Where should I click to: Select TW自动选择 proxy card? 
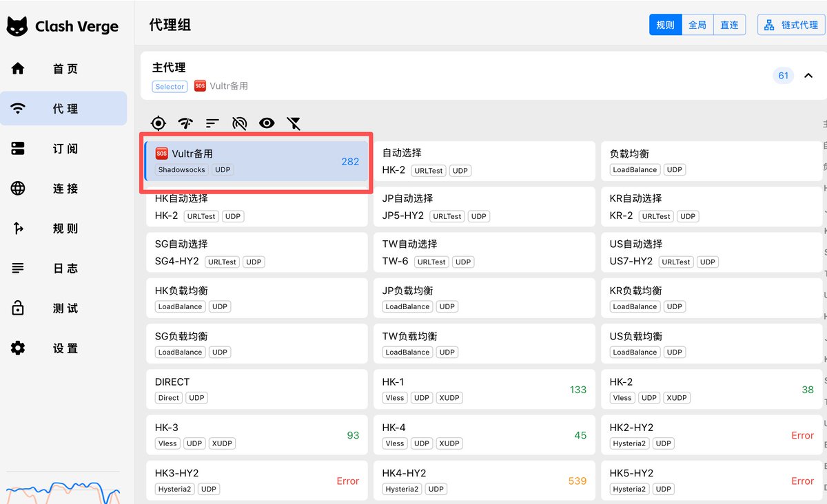coord(484,252)
